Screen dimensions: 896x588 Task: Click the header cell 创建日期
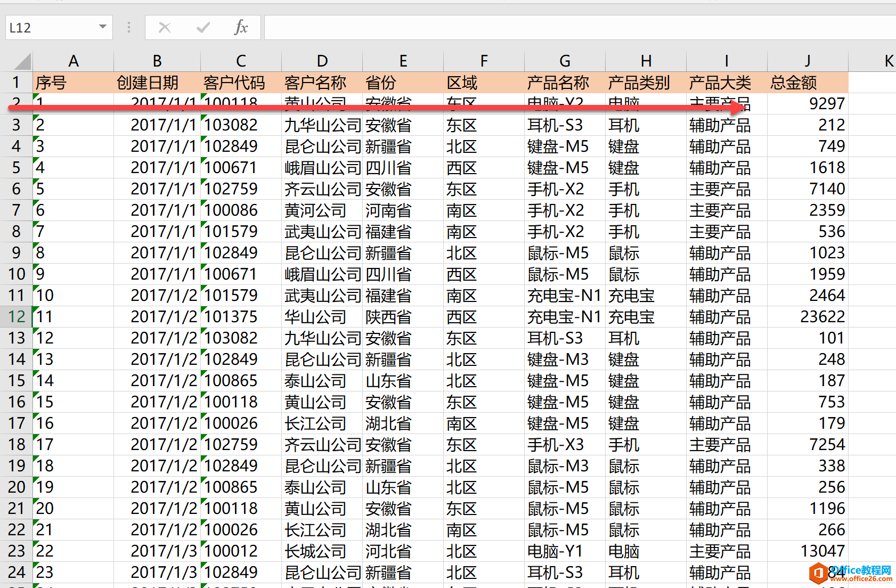click(157, 83)
